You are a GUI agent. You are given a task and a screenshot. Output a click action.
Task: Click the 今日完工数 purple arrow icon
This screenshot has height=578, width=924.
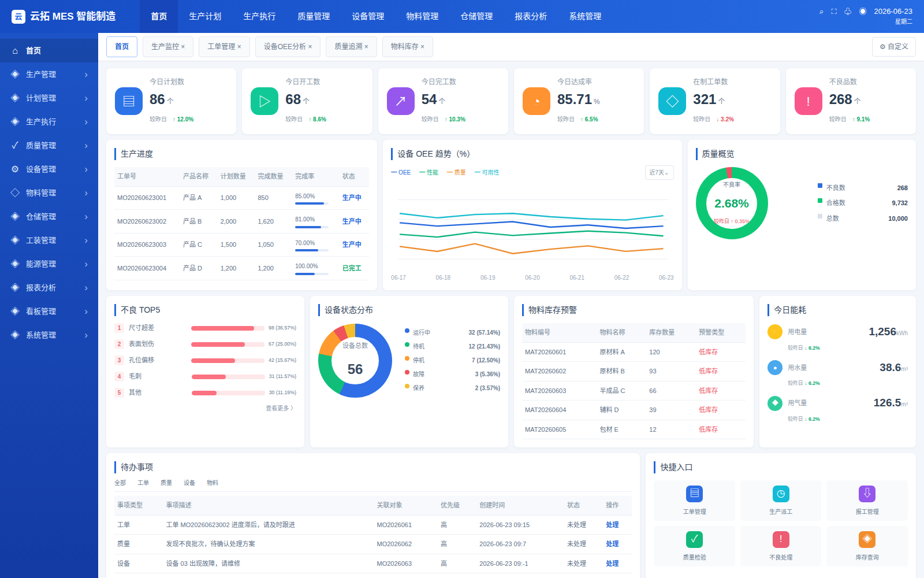coord(401,101)
